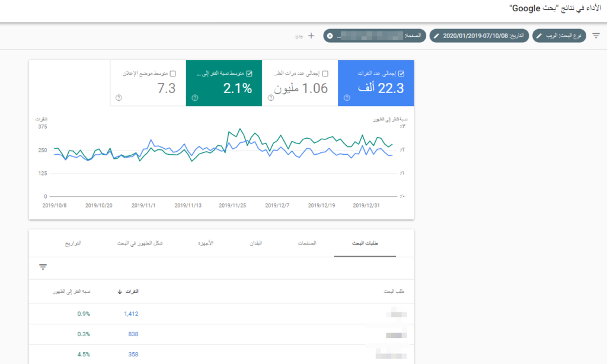The width and height of the screenshot is (607, 364).
Task: Select the 2.1% average CTR card
Action: [223, 83]
